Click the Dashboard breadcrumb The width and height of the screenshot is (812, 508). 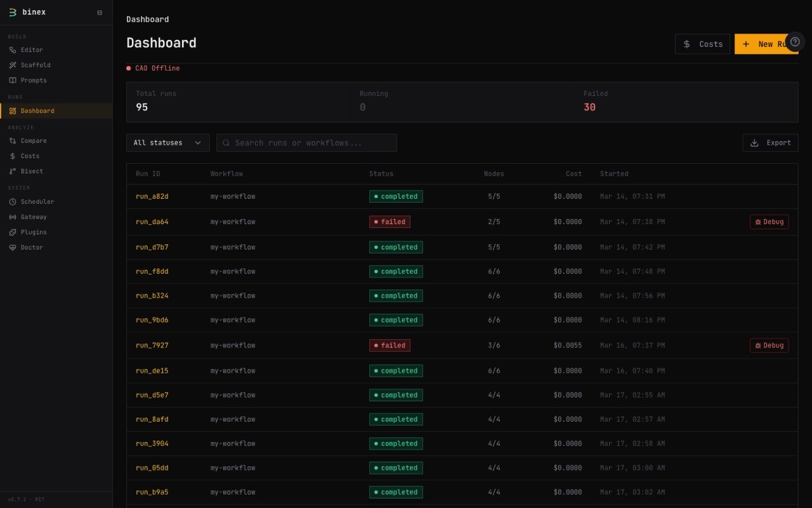tap(147, 19)
